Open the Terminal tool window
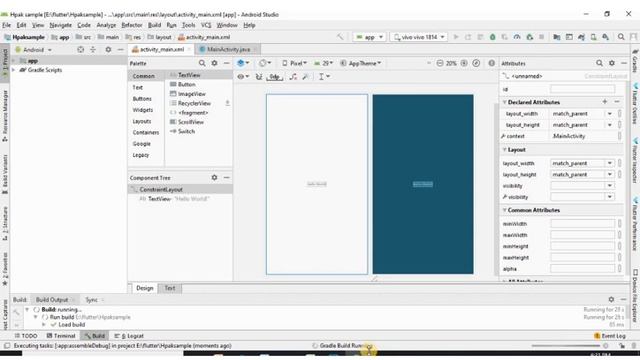 [61, 336]
